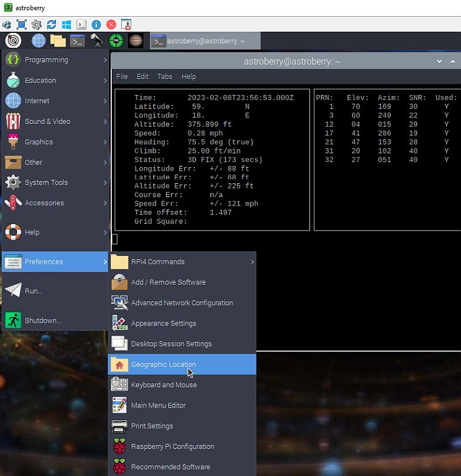Screen dimensions: 461x476
Task: Launch the web browser globe icon in panel
Action: tap(39, 41)
